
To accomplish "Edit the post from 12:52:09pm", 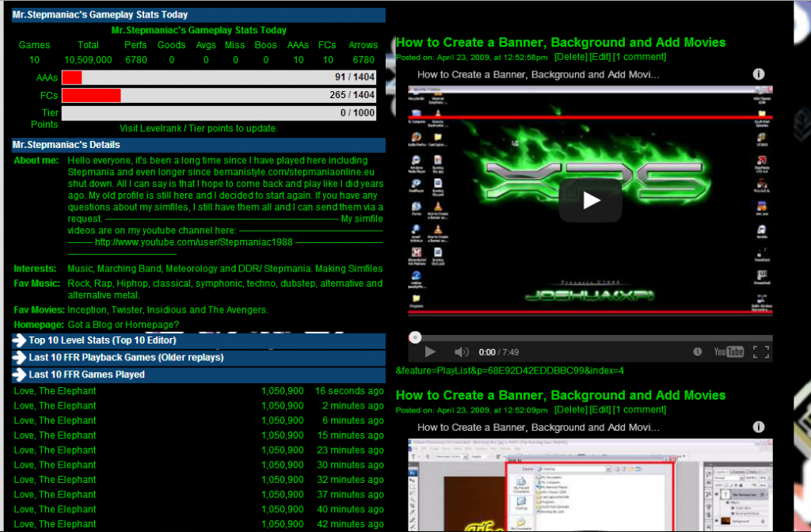I will click(600, 409).
